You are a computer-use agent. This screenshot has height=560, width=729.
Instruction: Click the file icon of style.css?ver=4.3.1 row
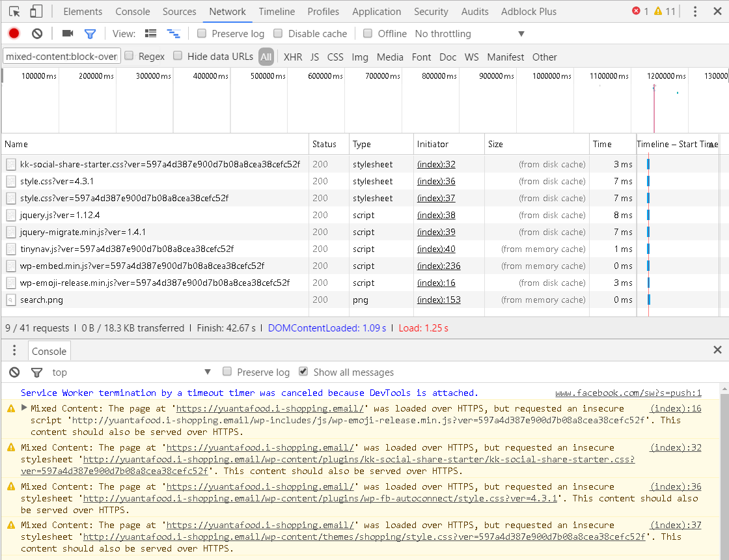click(11, 182)
